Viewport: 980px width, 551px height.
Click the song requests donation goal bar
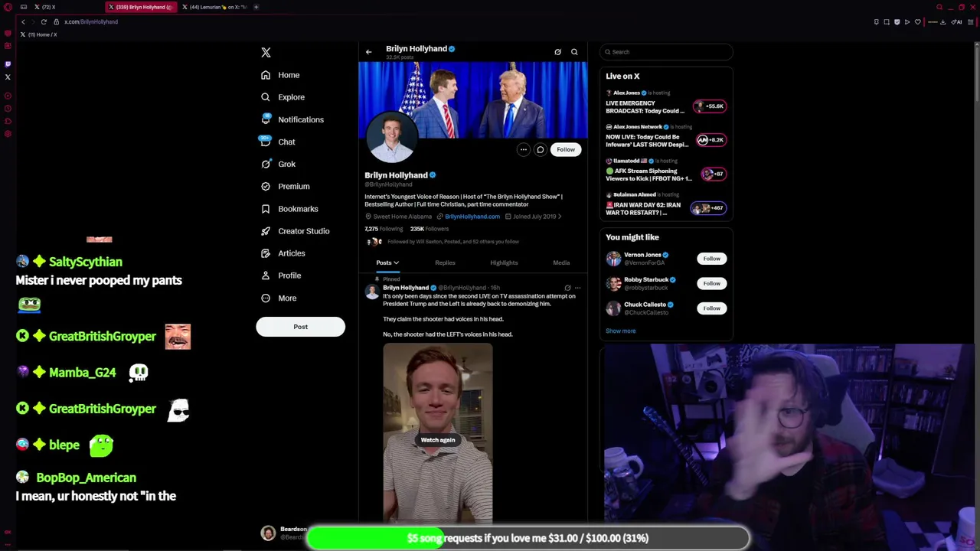[528, 538]
